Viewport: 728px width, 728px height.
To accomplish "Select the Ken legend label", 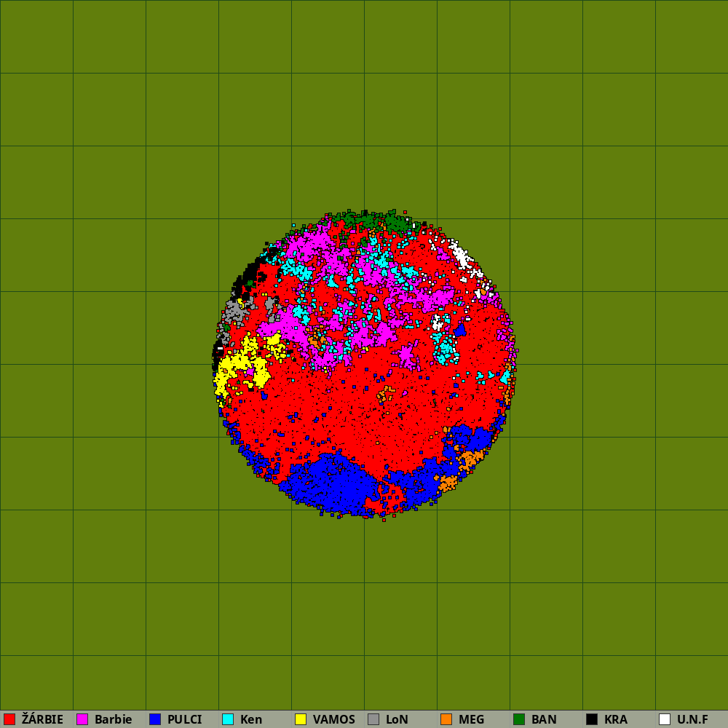I will tap(251, 719).
